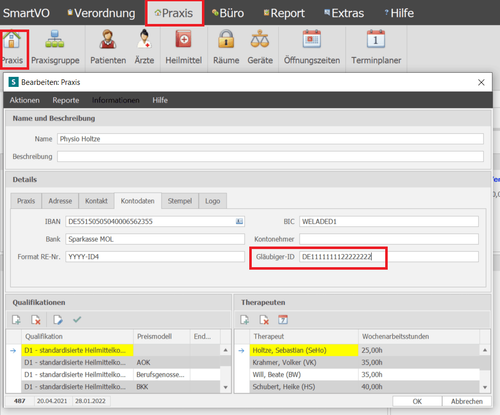Screen dimensions: 500x415
Task: Open the Heilmittel book icon
Action: point(183,39)
